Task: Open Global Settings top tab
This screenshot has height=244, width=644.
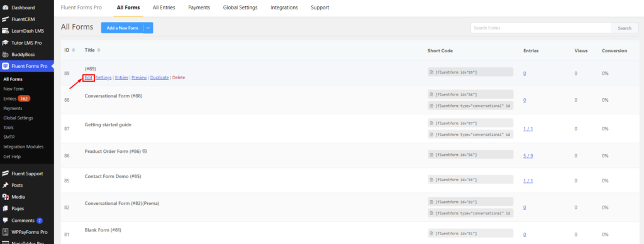Action: click(x=240, y=8)
